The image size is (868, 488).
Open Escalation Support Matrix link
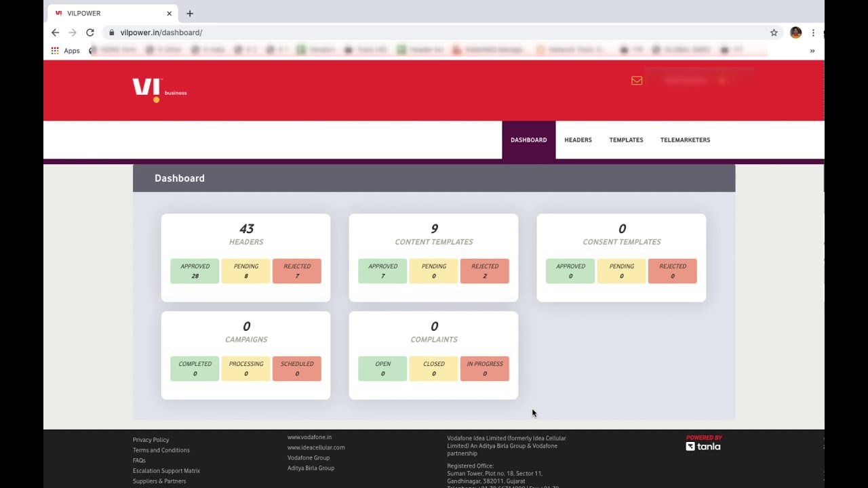click(x=166, y=470)
